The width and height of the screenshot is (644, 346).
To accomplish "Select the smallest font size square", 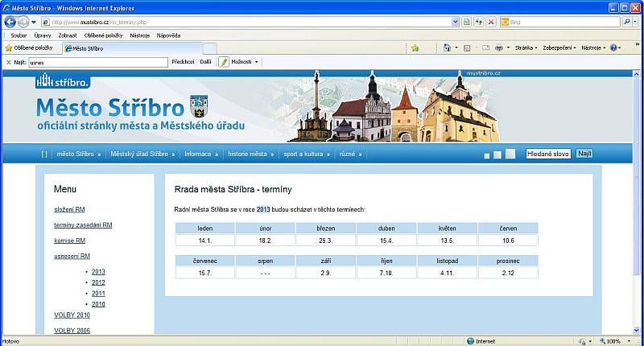I will pos(487,155).
